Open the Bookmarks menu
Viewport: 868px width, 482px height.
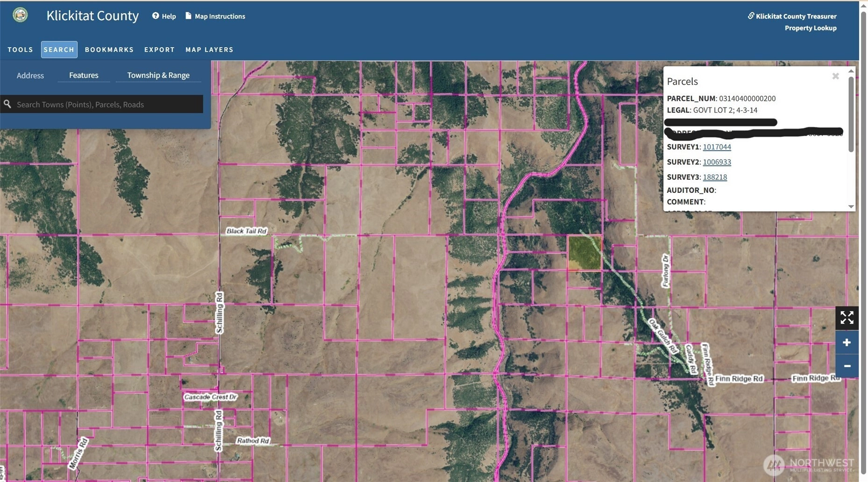(109, 50)
